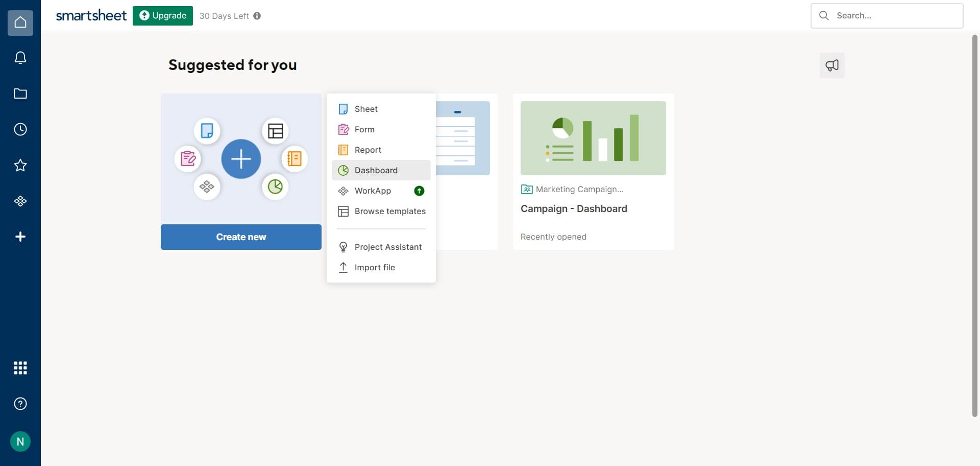Screen dimensions: 980x466
Task: Launch Project Assistant from the menu
Action: click(x=388, y=247)
